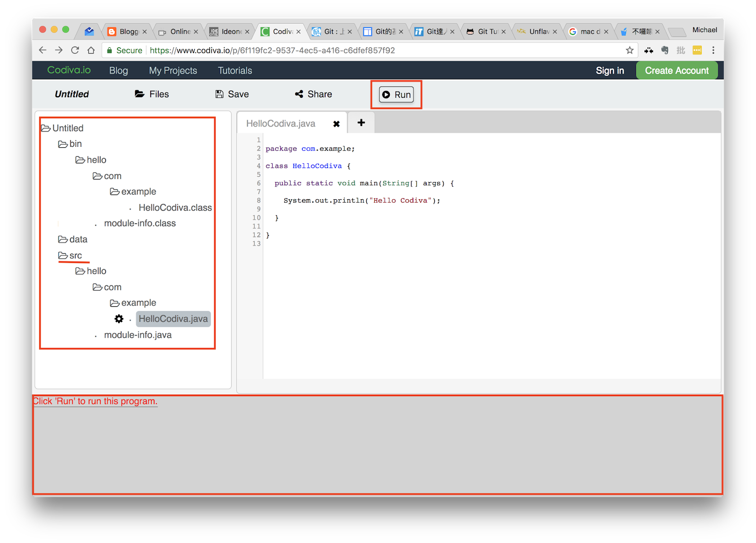The width and height of the screenshot is (756, 543).
Task: Click the "Click 'Run' to run this program." message
Action: [x=95, y=401]
